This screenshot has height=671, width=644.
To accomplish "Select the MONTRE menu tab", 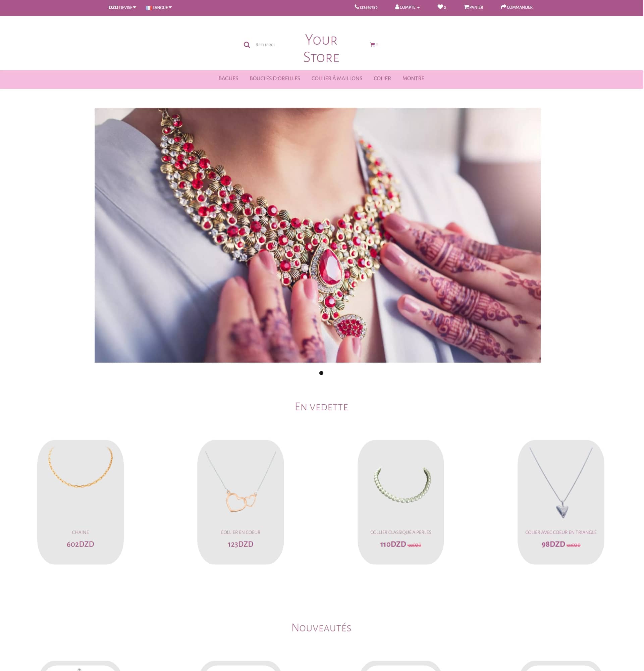I will pyautogui.click(x=412, y=78).
